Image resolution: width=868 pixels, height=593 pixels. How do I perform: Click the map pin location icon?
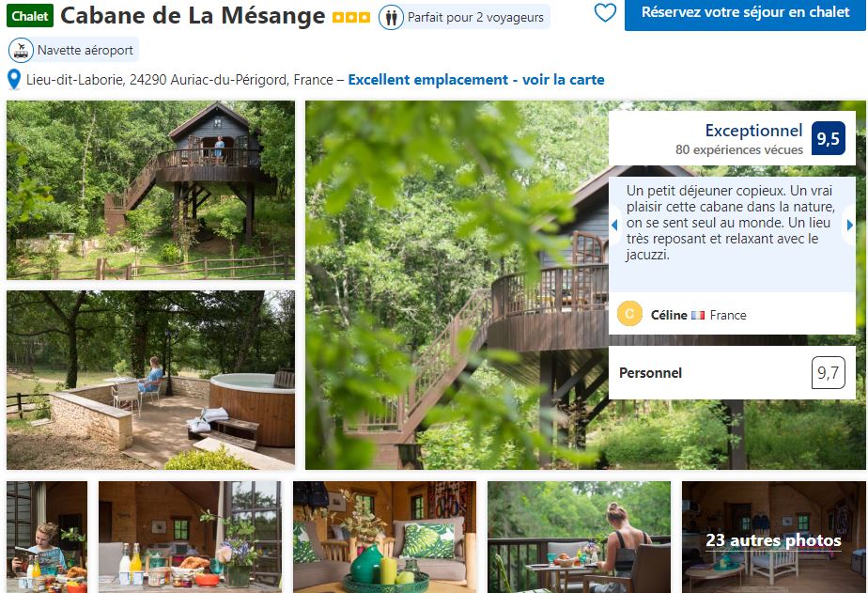14,80
